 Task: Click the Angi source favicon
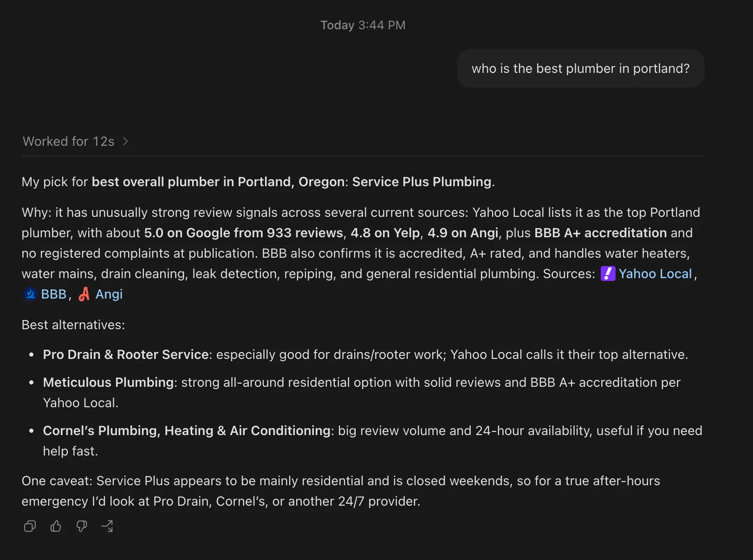pos(84,294)
